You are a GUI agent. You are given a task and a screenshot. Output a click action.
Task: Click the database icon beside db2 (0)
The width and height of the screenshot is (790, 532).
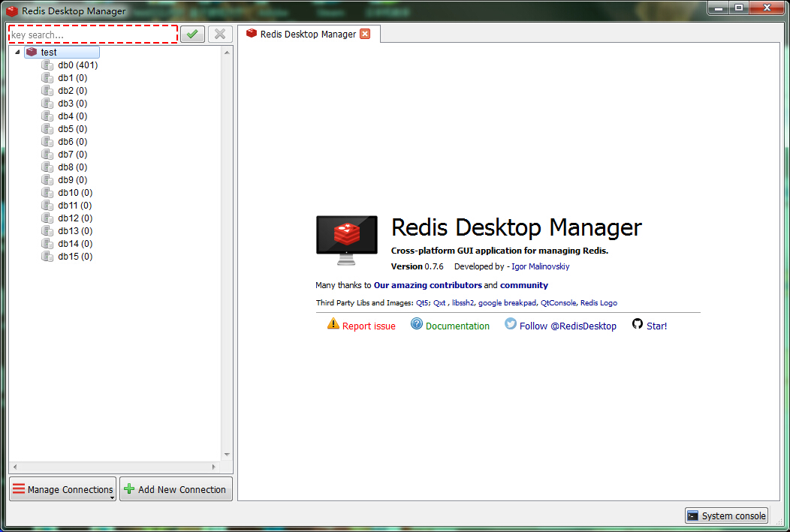pyautogui.click(x=47, y=91)
